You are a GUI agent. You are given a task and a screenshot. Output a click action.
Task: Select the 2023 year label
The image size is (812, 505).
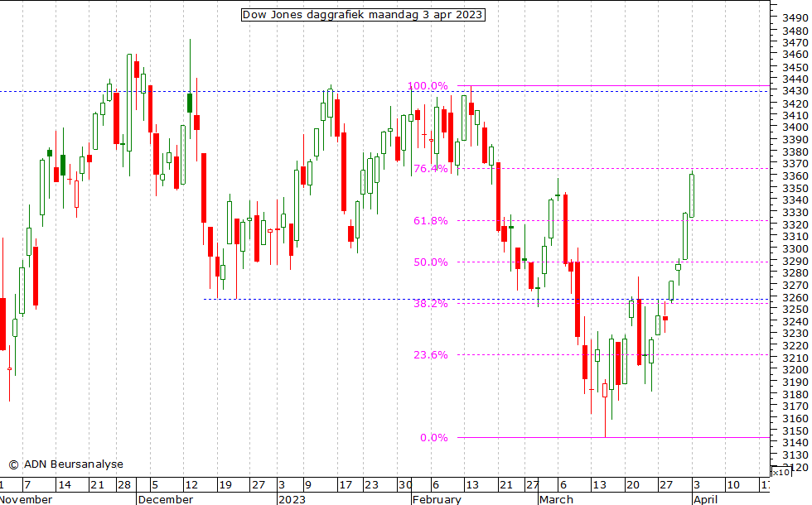tap(292, 499)
